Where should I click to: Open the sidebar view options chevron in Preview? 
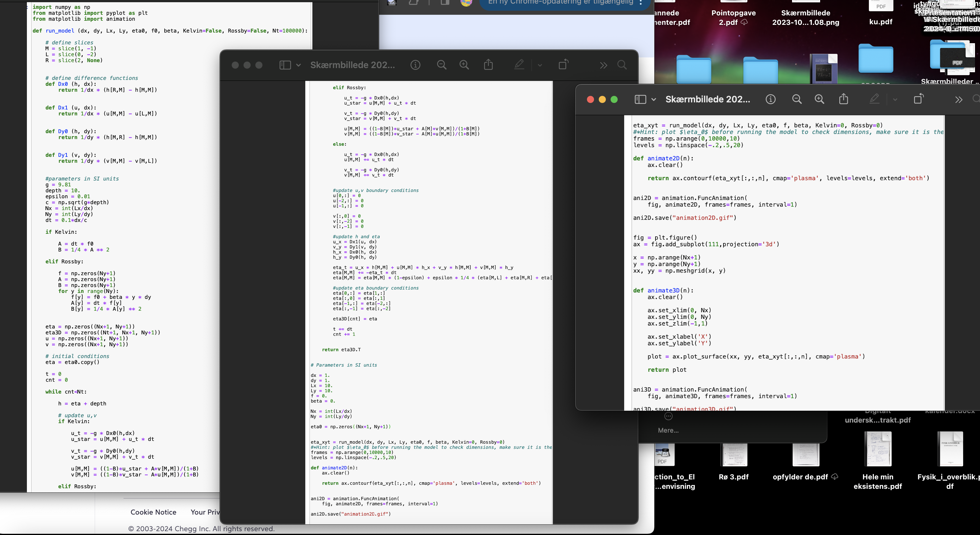click(x=655, y=99)
